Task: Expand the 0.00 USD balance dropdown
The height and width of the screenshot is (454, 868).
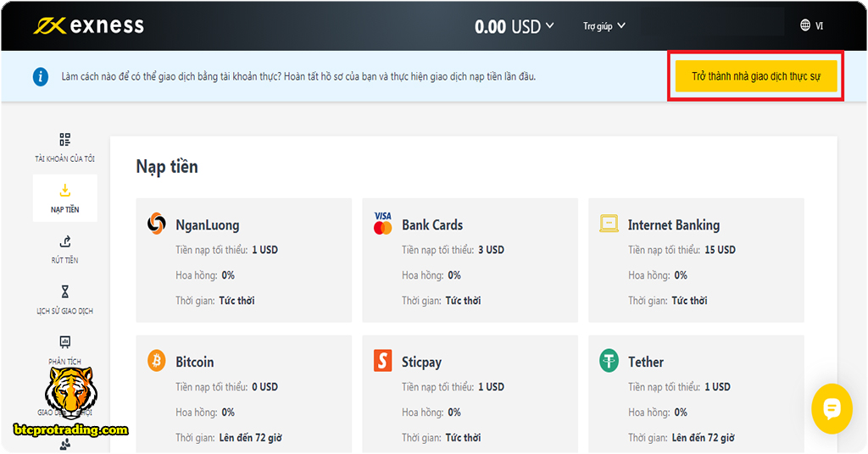Action: pos(514,26)
